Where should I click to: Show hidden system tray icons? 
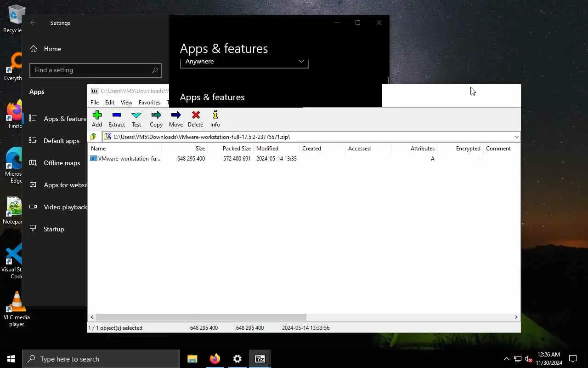[507, 359]
